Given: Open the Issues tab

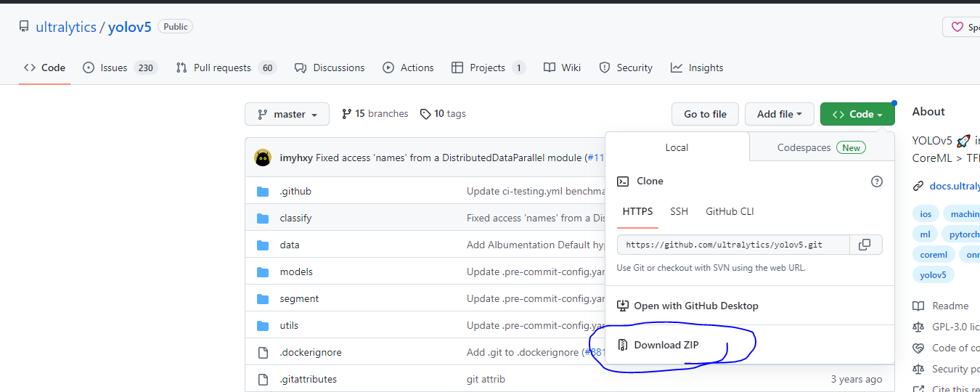Looking at the screenshot, I should click(120, 68).
